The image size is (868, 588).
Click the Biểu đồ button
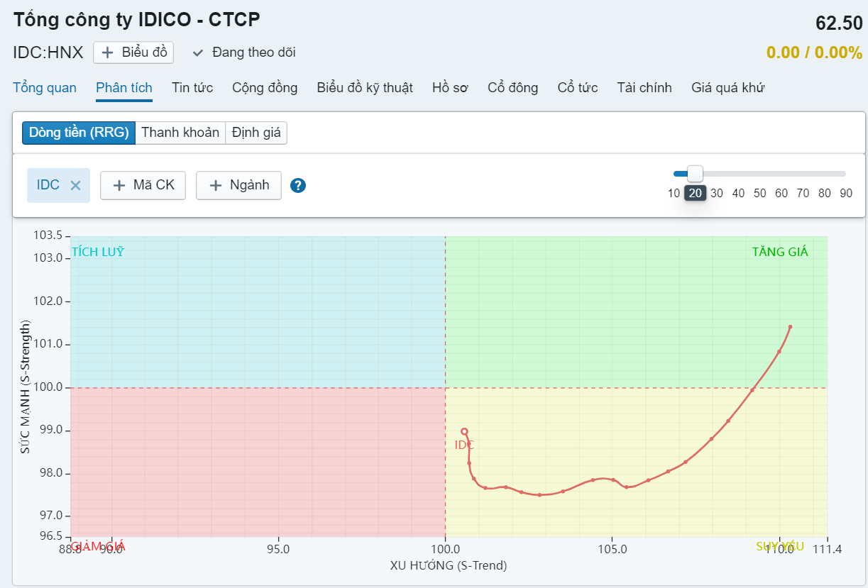click(x=133, y=52)
